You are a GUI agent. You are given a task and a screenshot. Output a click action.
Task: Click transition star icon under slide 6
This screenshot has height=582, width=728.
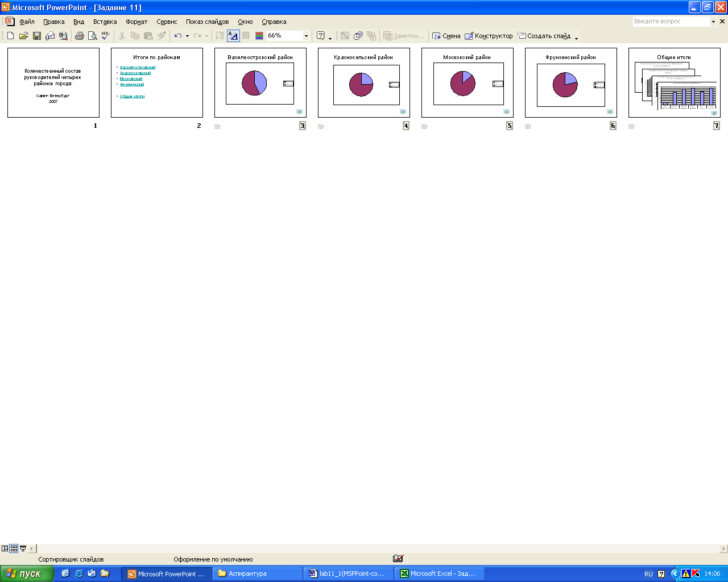(x=528, y=126)
